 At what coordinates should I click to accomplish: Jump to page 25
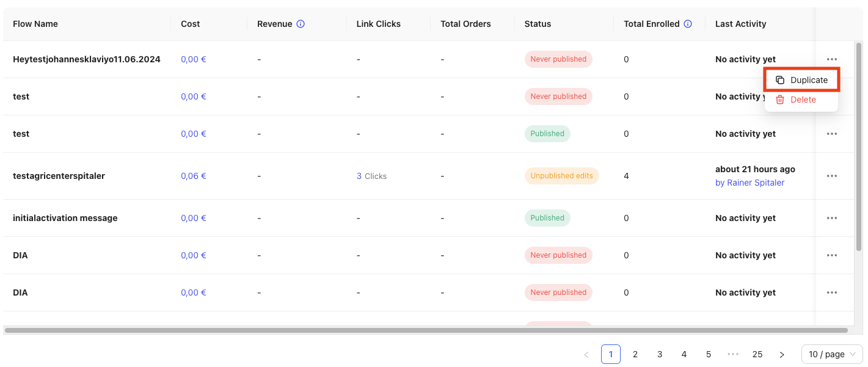click(x=757, y=354)
